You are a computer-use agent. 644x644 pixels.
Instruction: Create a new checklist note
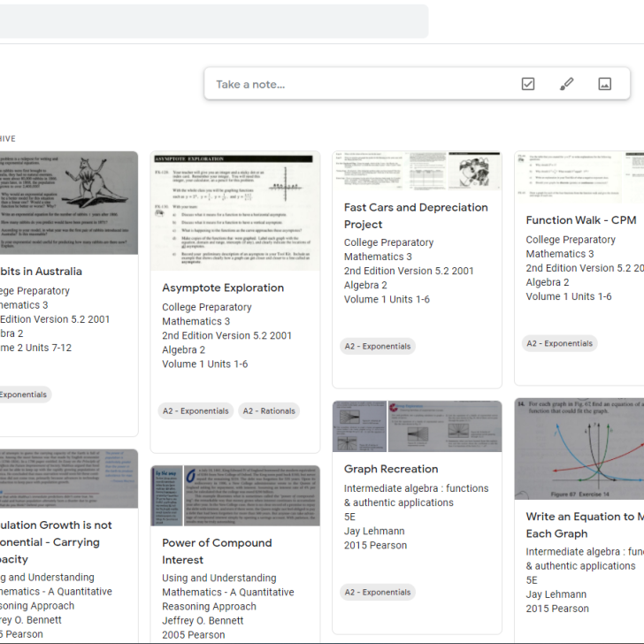[x=528, y=84]
